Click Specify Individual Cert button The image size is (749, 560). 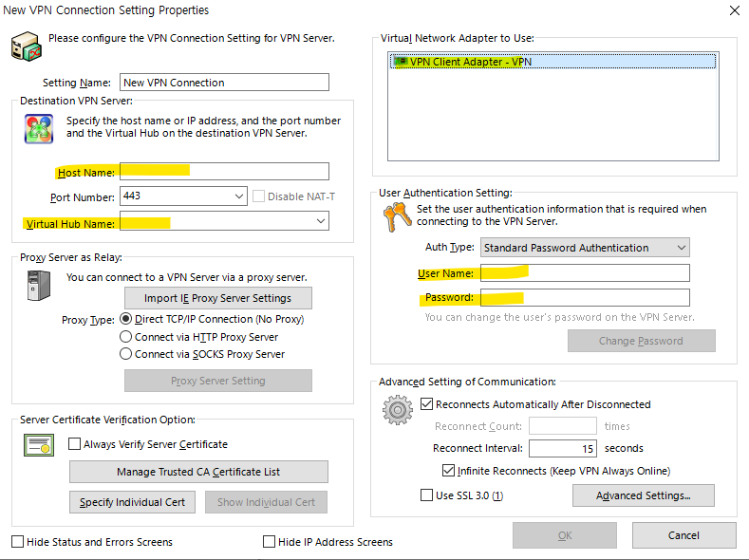point(132,502)
